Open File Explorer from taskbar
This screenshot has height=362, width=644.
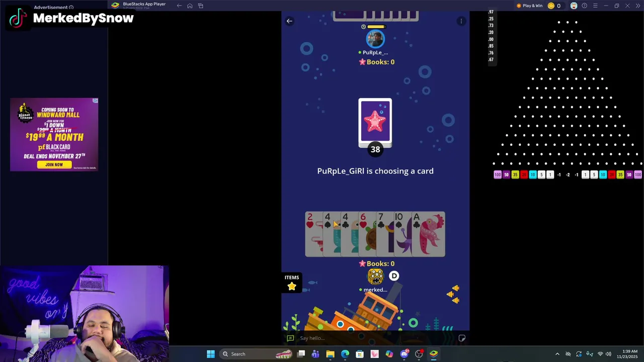(330, 354)
